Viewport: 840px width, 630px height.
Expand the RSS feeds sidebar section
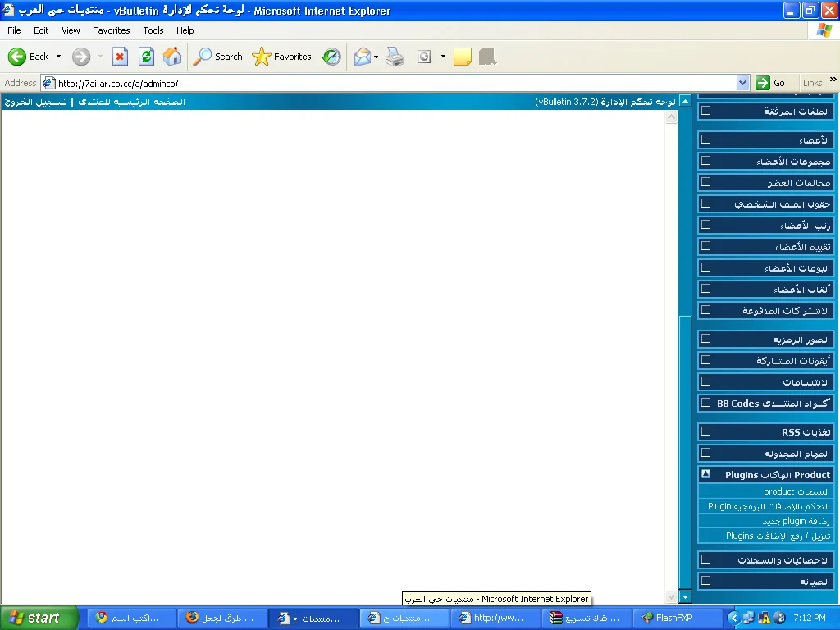pyautogui.click(x=705, y=431)
